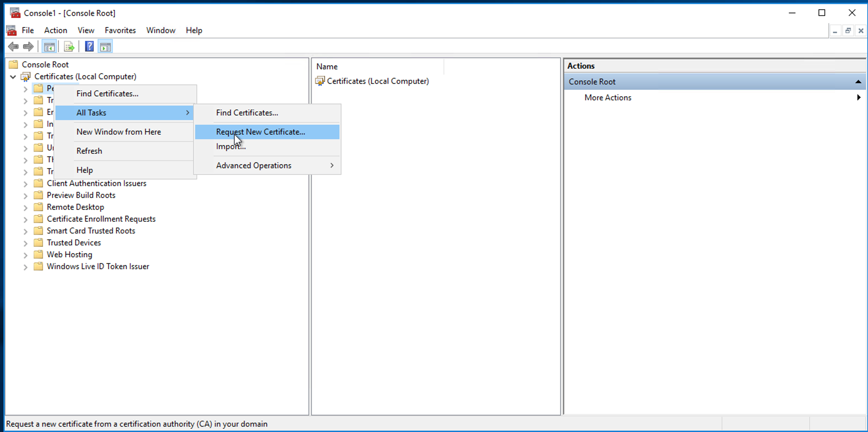
Task: Click More Actions in Actions pane
Action: pos(608,98)
